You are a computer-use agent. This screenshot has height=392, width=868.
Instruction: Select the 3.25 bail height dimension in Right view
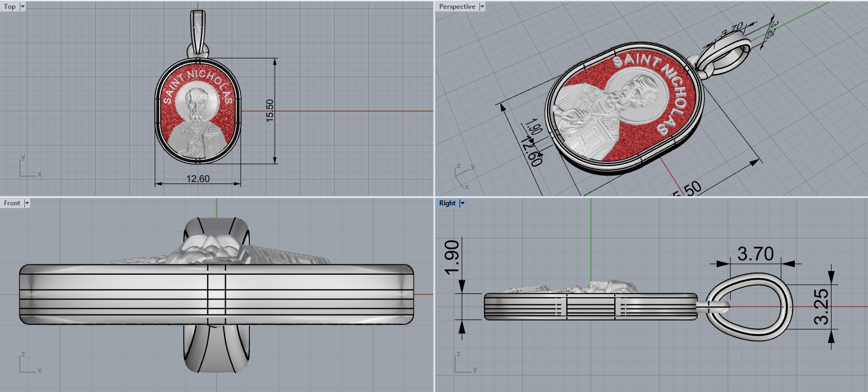821,307
